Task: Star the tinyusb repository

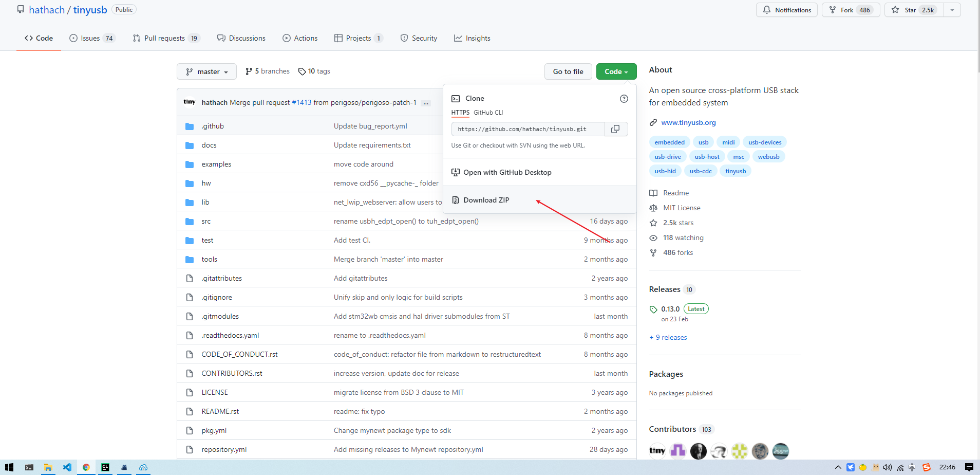Action: click(914, 10)
